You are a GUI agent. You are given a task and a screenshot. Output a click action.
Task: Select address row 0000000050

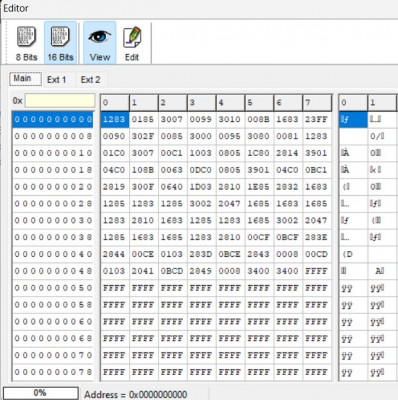pos(53,288)
